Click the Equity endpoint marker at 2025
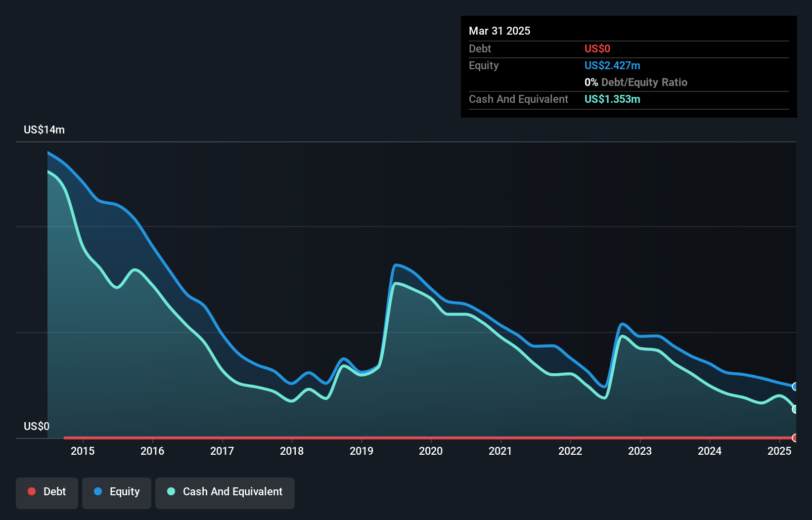This screenshot has height=520, width=812. (795, 387)
